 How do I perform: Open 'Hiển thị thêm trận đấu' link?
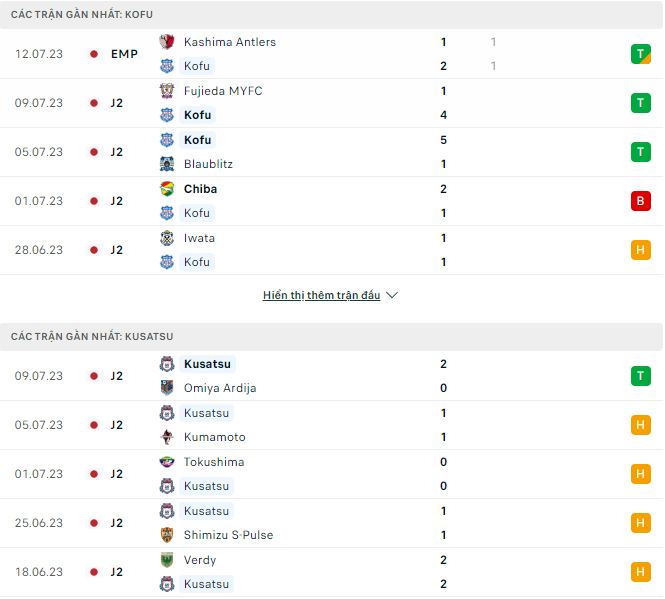(x=321, y=296)
